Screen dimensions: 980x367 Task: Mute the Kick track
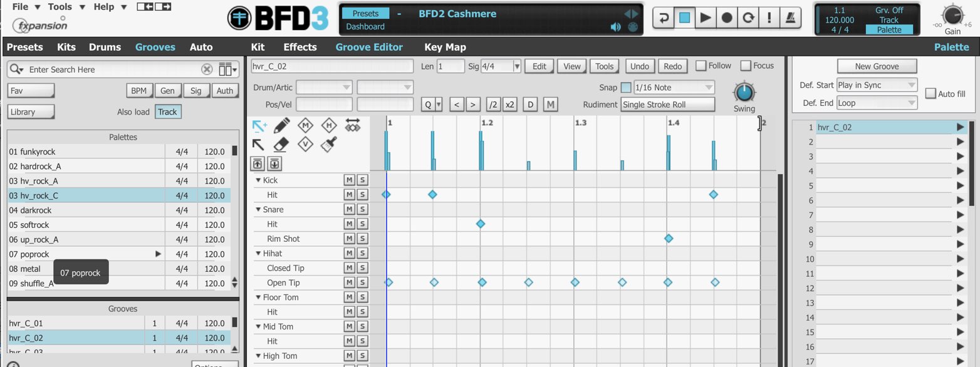pos(350,180)
